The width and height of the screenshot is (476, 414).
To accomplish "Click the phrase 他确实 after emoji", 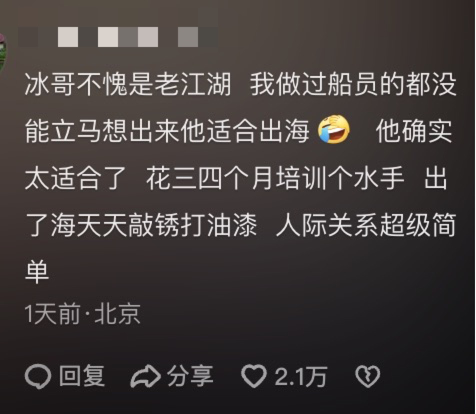I will (414, 131).
